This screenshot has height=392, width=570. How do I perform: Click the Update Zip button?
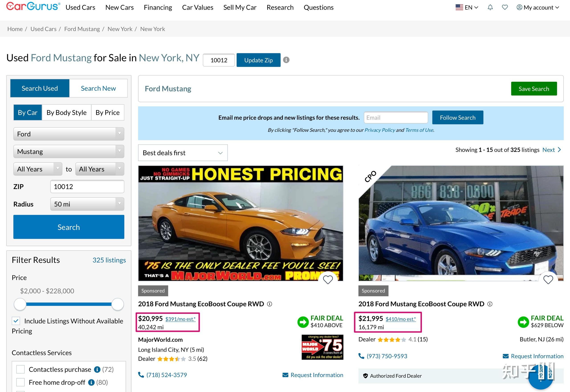point(259,60)
